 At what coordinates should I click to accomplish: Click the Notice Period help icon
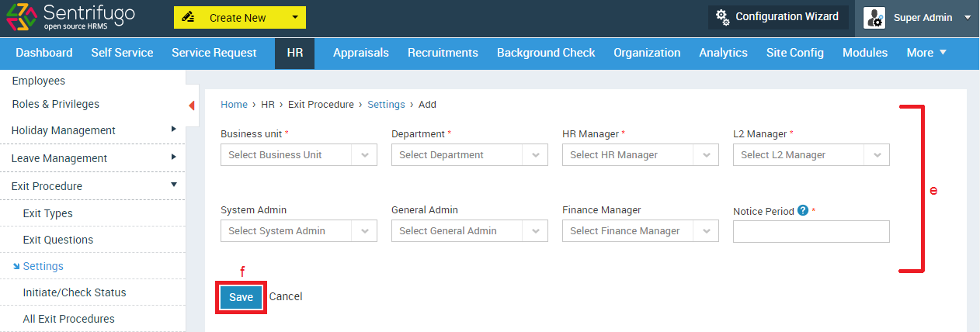point(803,210)
